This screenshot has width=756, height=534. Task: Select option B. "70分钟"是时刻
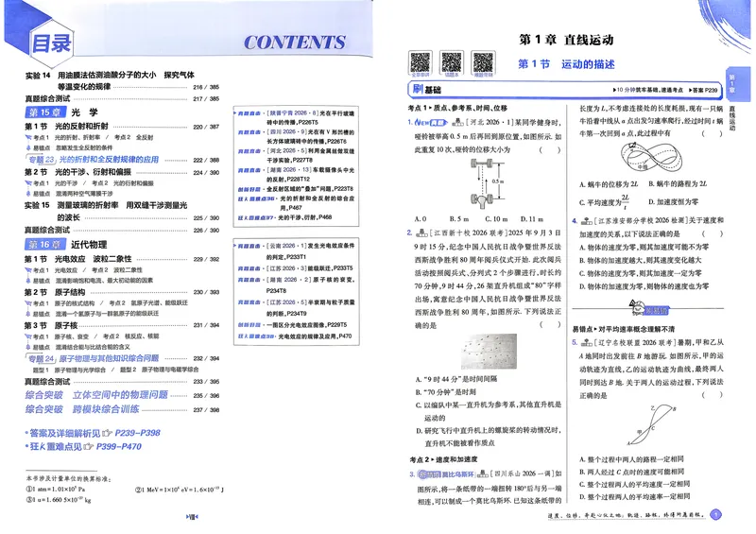click(x=445, y=391)
